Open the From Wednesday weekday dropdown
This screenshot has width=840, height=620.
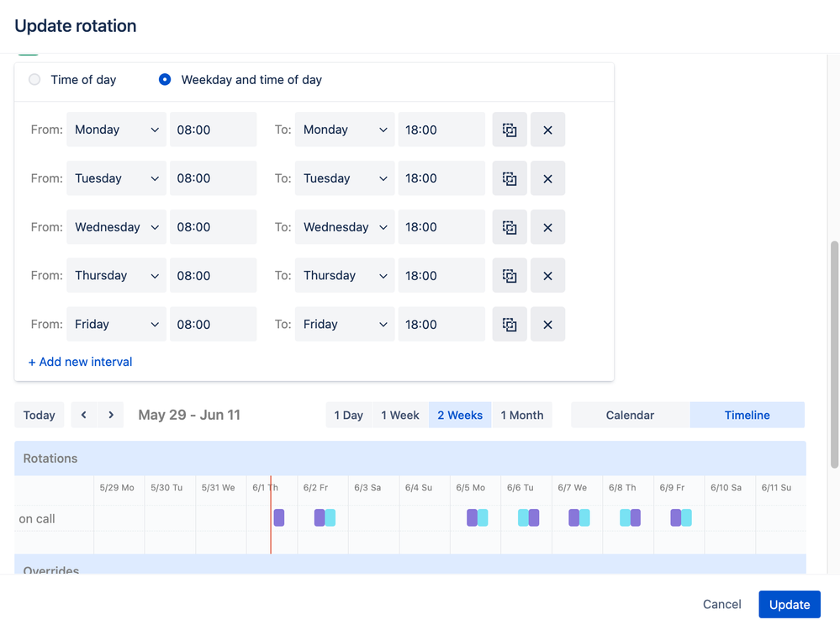pos(116,227)
